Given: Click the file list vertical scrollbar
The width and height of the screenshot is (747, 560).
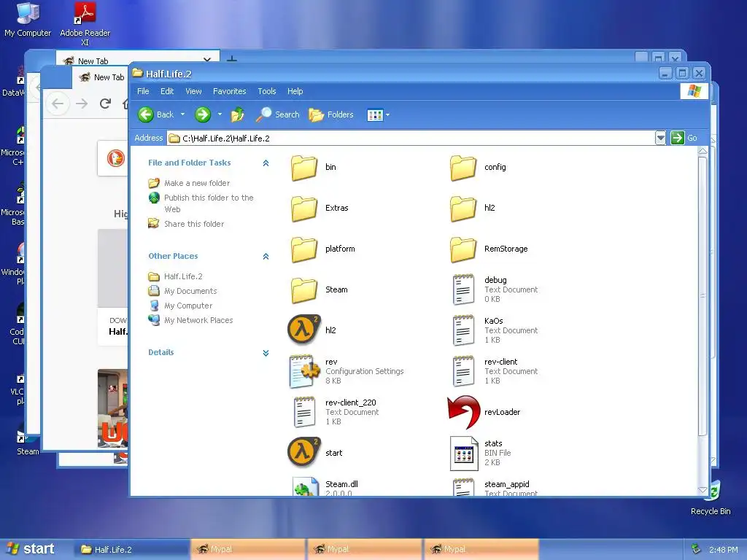Looking at the screenshot, I should point(703,296).
